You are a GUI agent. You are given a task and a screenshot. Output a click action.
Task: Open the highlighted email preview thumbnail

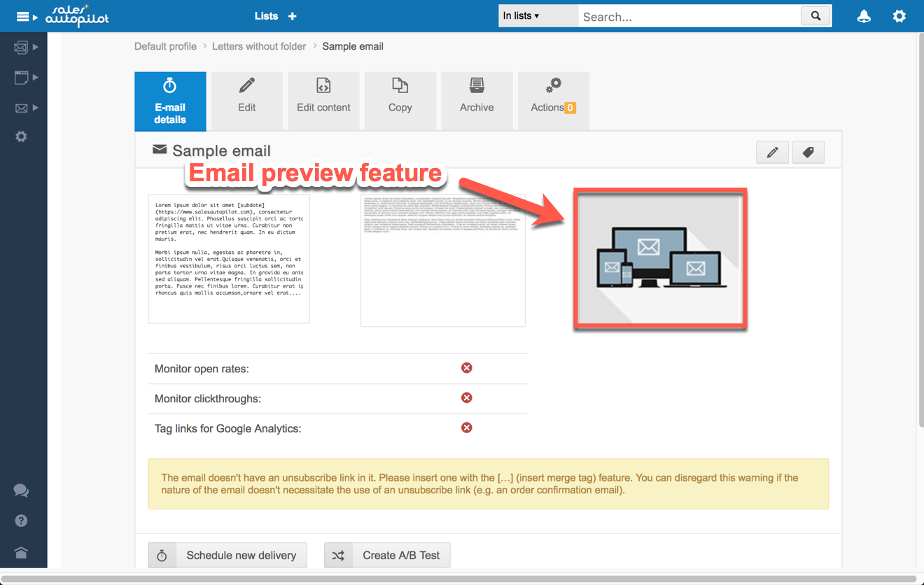coord(659,258)
